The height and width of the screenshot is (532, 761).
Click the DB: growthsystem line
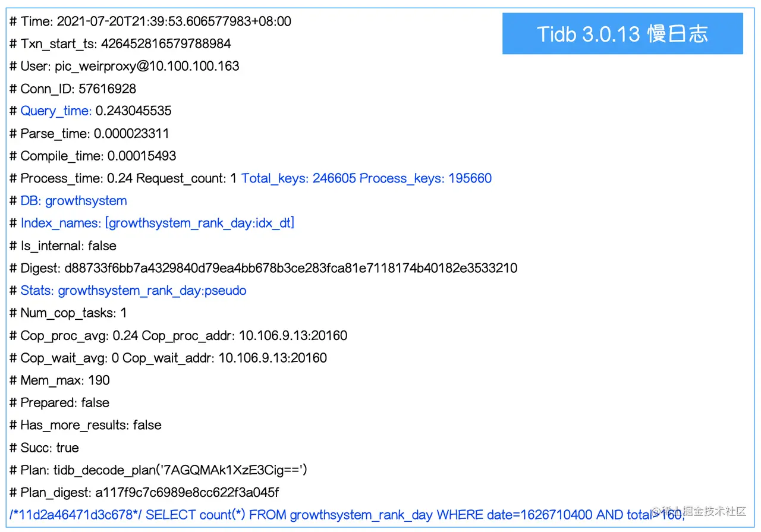pyautogui.click(x=68, y=201)
